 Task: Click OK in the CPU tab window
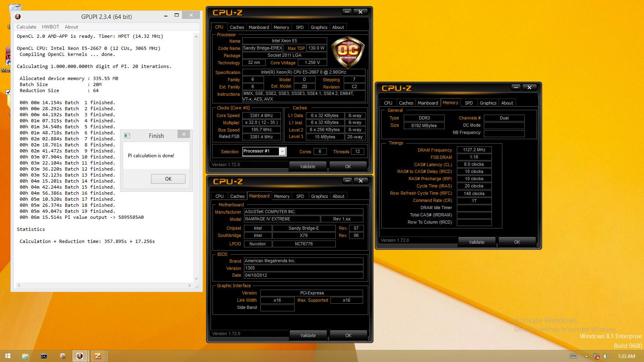[348, 166]
